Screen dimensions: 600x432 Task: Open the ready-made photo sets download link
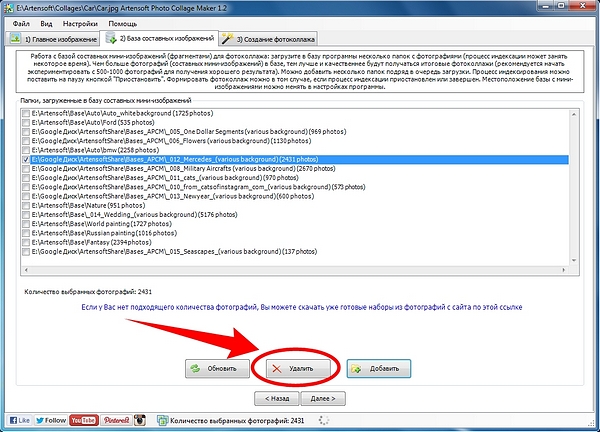click(x=302, y=307)
